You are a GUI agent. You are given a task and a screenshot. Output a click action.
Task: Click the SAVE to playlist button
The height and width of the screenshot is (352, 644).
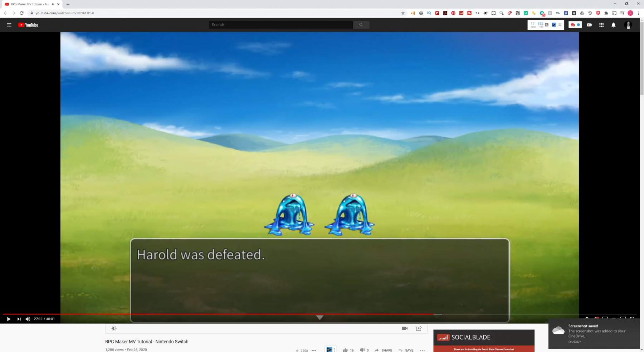406,350
